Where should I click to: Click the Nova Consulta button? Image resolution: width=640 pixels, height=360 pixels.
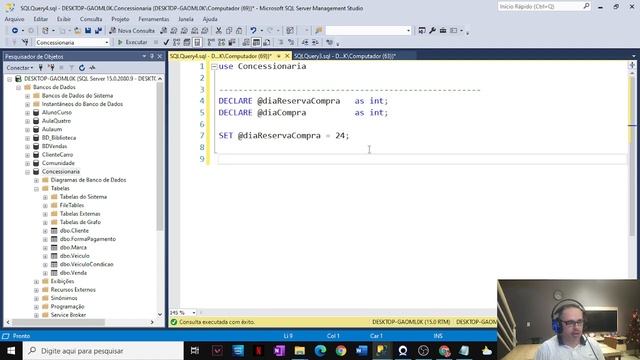click(x=132, y=31)
